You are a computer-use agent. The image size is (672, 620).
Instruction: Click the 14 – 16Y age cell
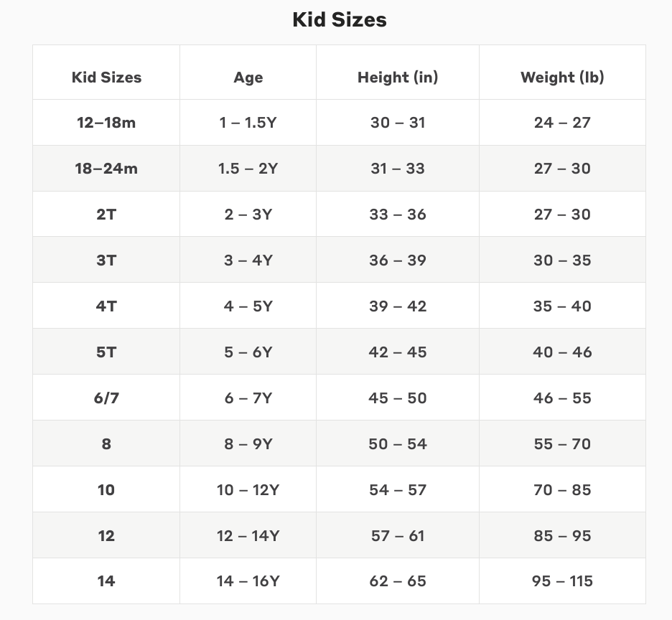(248, 581)
